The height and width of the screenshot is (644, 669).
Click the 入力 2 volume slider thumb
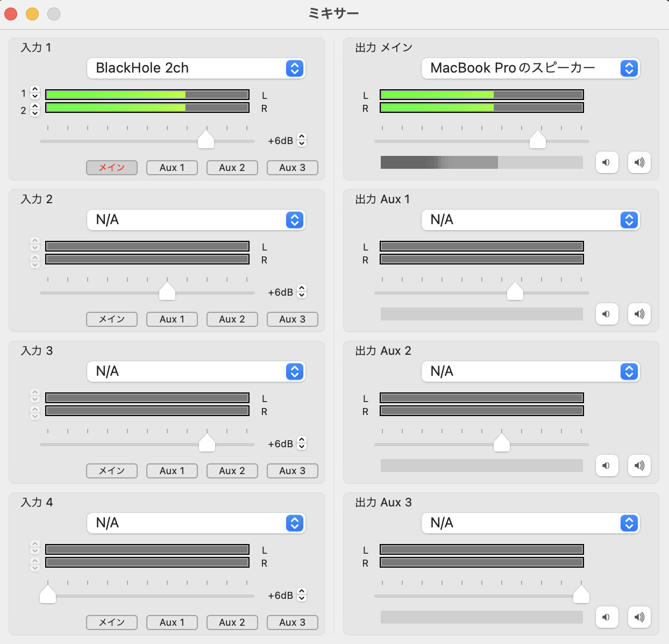click(167, 291)
